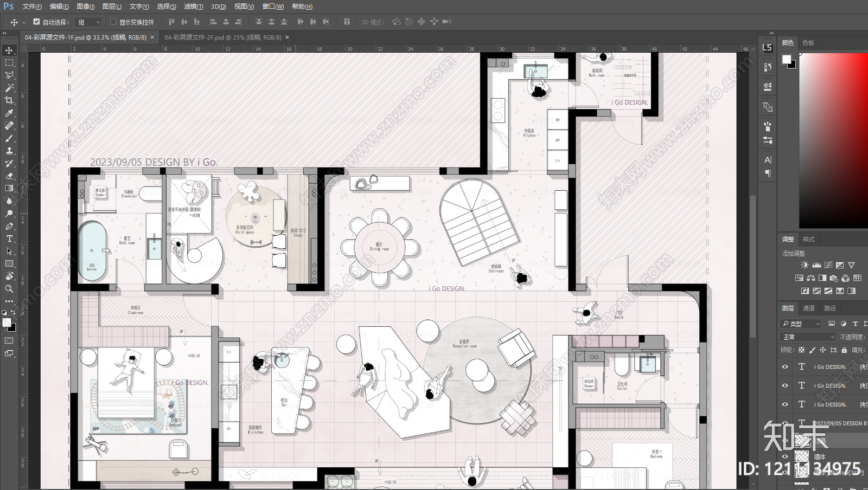The width and height of the screenshot is (868, 490).
Task: Select the Rectangular Marquee tool
Action: click(x=9, y=63)
